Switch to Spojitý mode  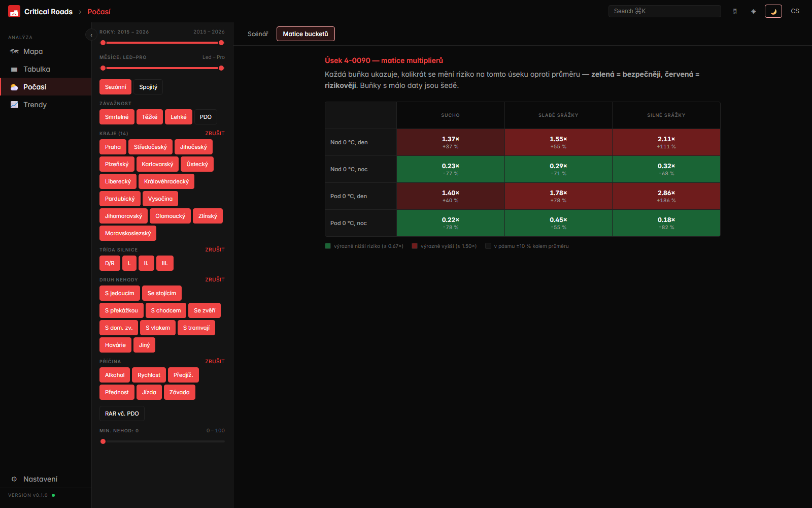point(148,87)
